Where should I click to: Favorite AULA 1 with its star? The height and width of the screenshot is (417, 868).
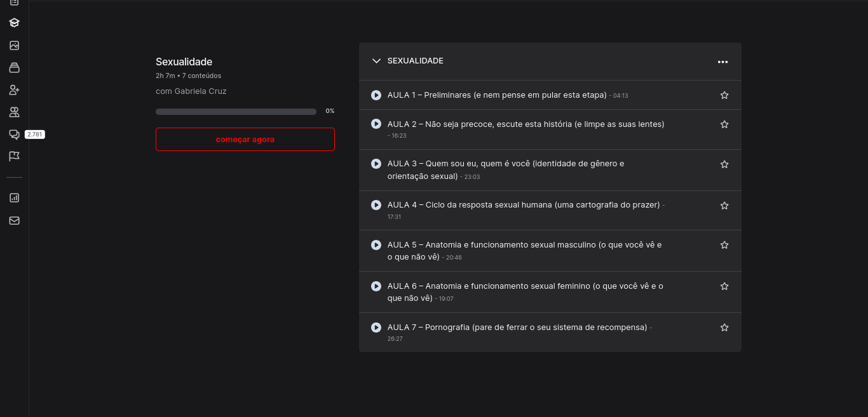724,95
